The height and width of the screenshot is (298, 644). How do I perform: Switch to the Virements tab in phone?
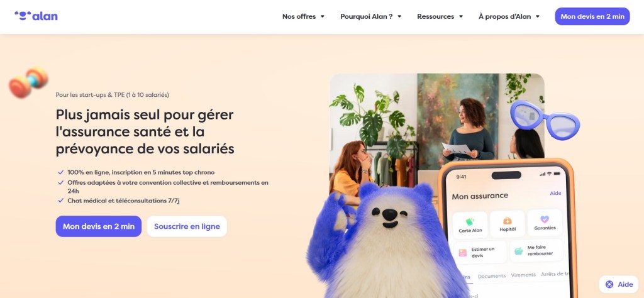point(523,275)
